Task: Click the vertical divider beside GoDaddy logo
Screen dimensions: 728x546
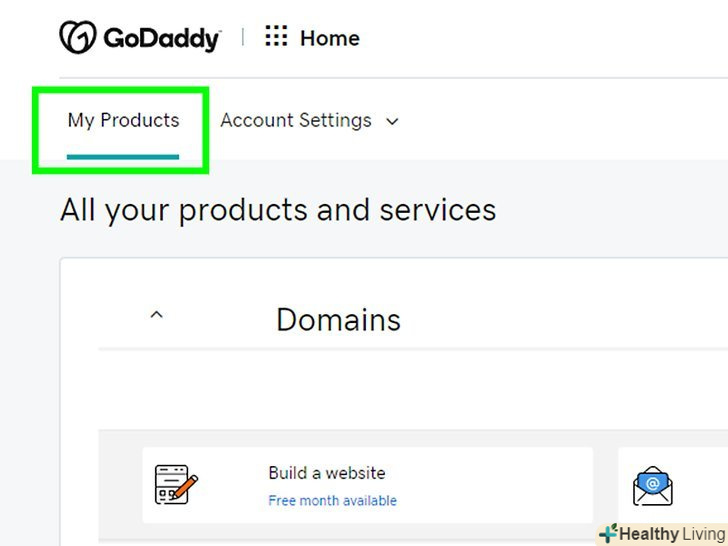Action: (x=243, y=38)
